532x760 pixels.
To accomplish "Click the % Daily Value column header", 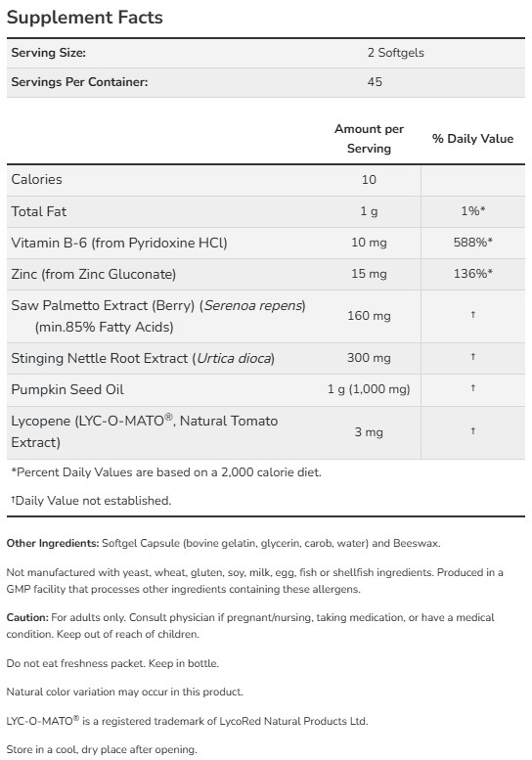I will (472, 139).
